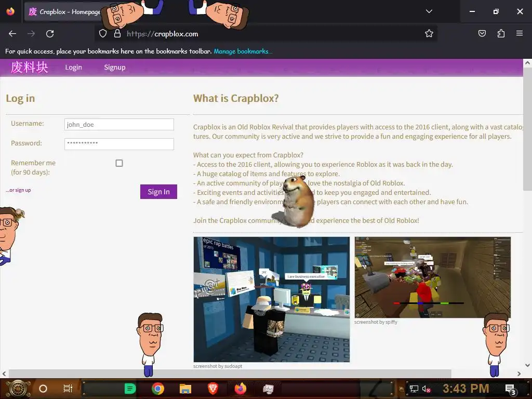Open the Login nav item

pos(74,67)
